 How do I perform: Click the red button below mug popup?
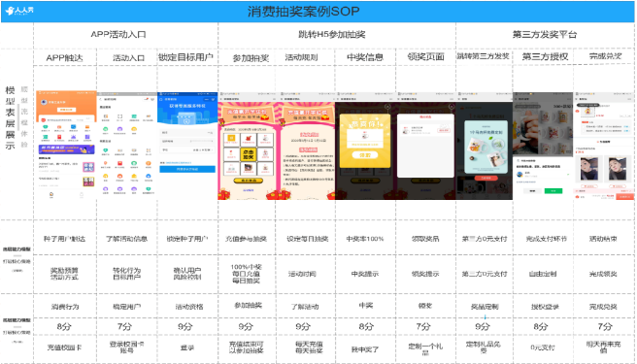[x=486, y=179]
